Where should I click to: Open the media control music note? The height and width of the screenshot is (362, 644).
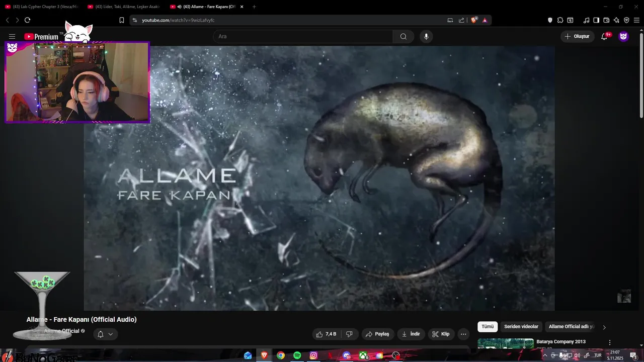(x=586, y=20)
